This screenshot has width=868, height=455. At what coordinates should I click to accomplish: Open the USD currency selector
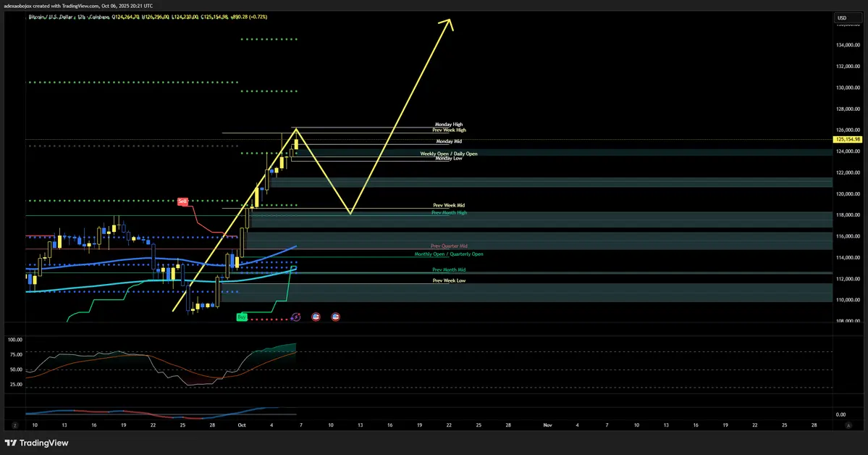point(848,17)
